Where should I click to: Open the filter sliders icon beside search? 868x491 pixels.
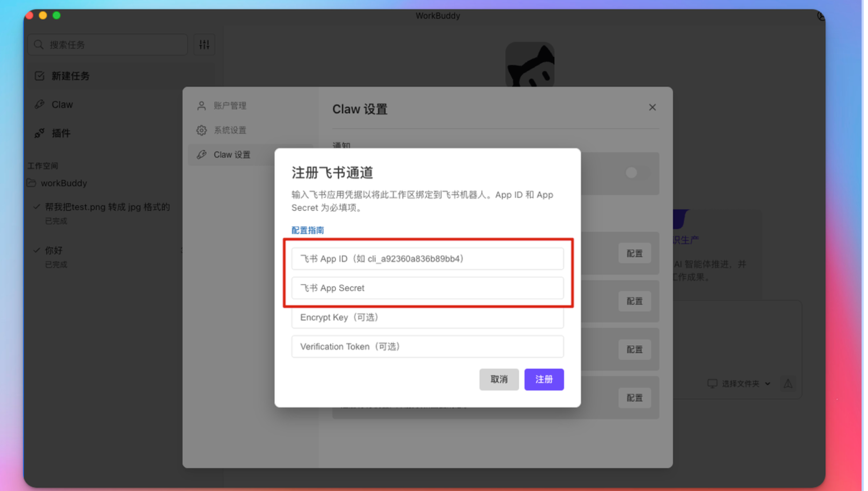tap(205, 45)
